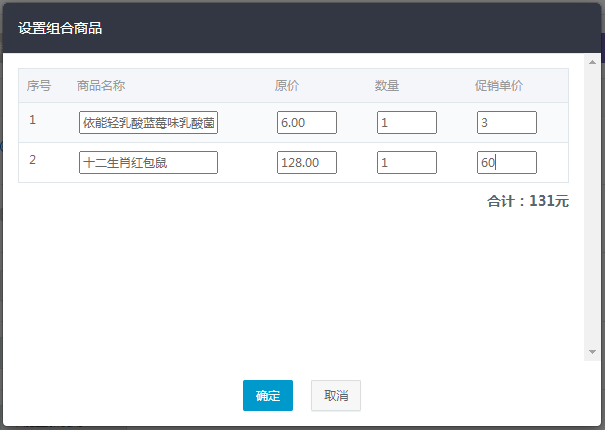Viewport: 605px width, 430px height.
Task: Click the dialog title 设置组合商品
Action: point(60,28)
